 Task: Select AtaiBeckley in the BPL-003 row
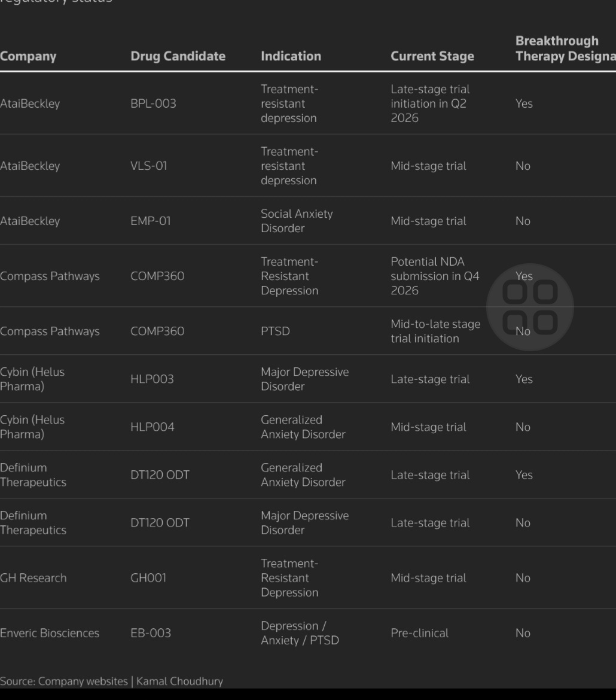click(x=30, y=104)
